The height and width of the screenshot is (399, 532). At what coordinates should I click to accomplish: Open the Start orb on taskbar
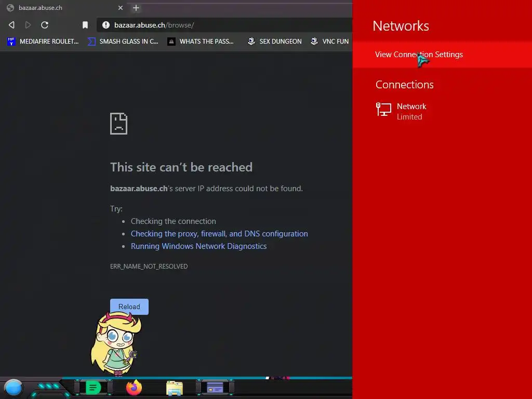coord(14,388)
